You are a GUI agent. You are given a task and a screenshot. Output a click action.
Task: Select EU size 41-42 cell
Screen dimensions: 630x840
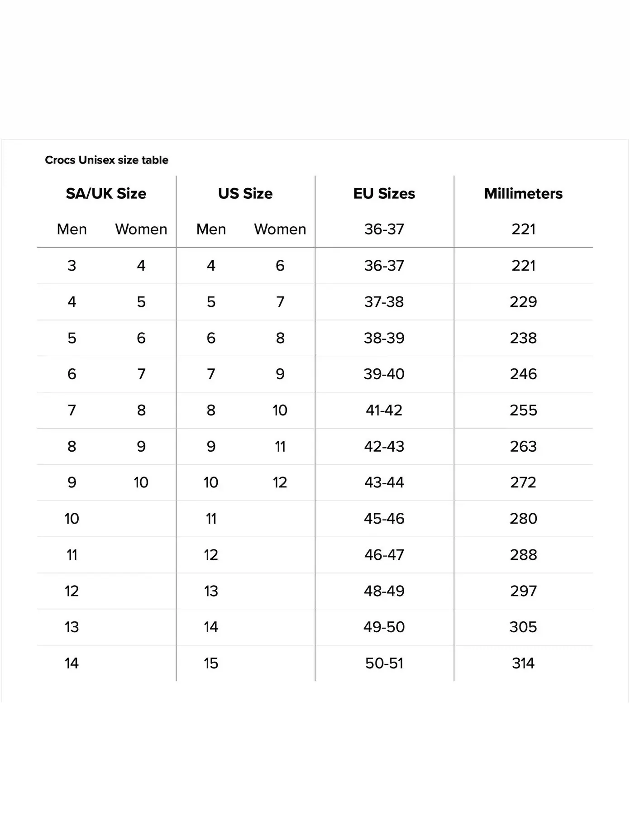(x=384, y=410)
